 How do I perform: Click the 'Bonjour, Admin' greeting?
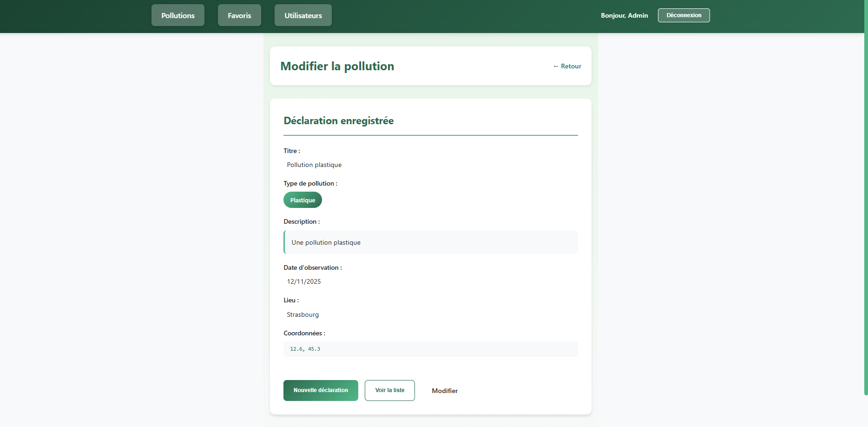click(624, 15)
